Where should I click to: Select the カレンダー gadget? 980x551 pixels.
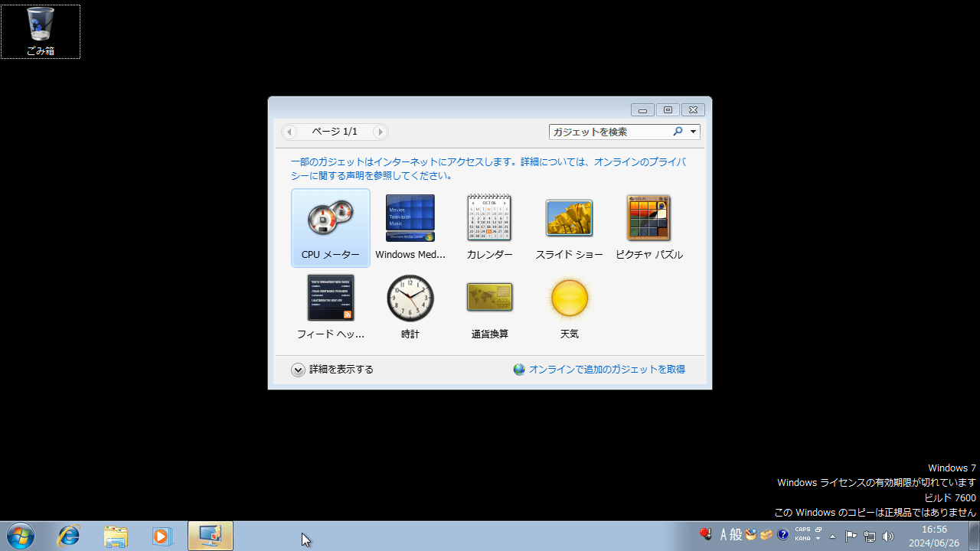(x=490, y=228)
